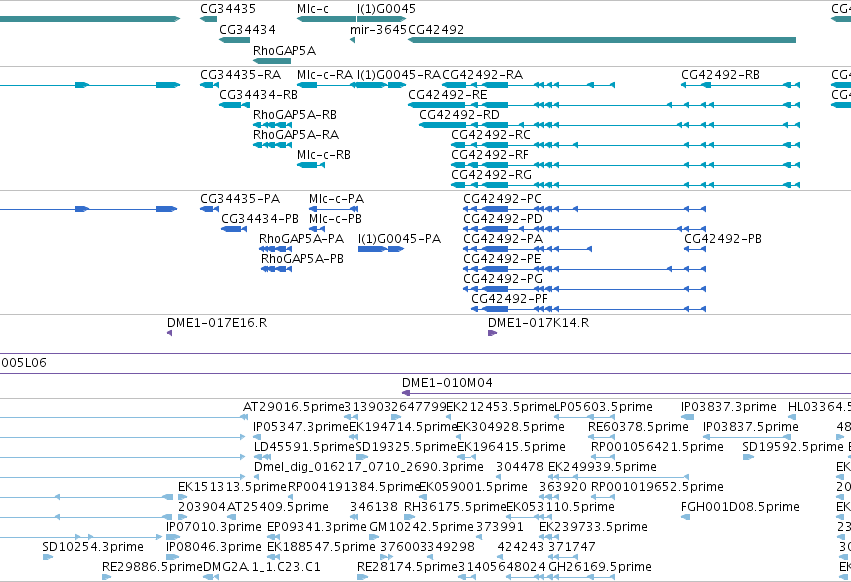Screen dimensions: 851x582
Task: Select protein label Mlc-c-PA
Action: [x=336, y=199]
